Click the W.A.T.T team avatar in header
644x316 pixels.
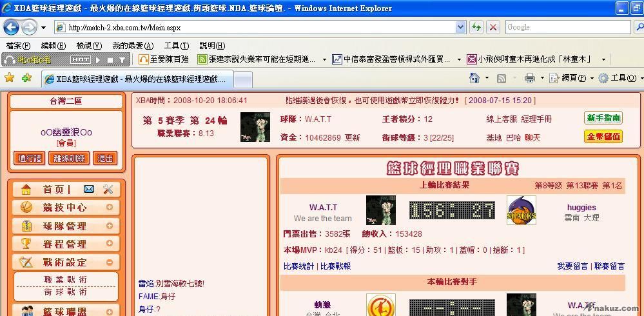[255, 127]
